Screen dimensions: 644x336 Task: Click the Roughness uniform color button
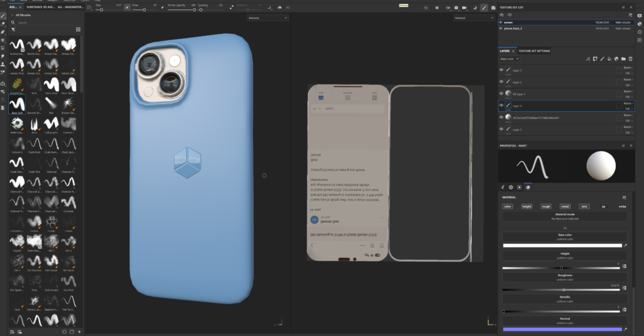565,277
